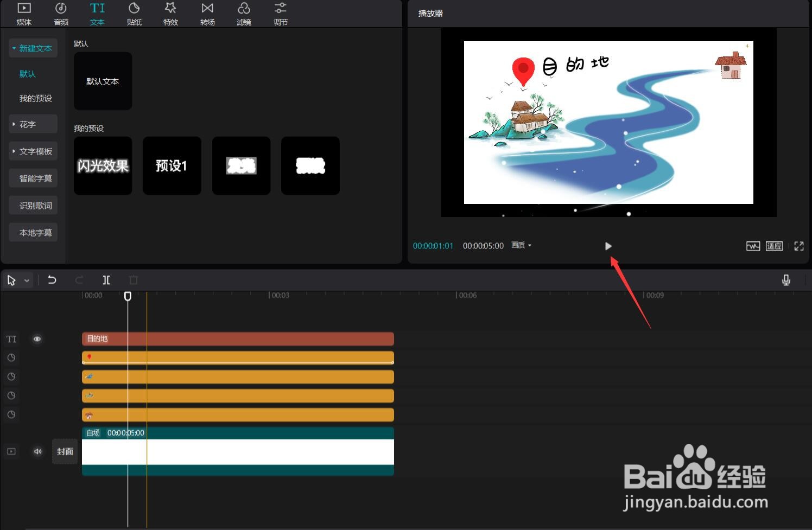Click the 封面 (Cover) button

point(65,451)
